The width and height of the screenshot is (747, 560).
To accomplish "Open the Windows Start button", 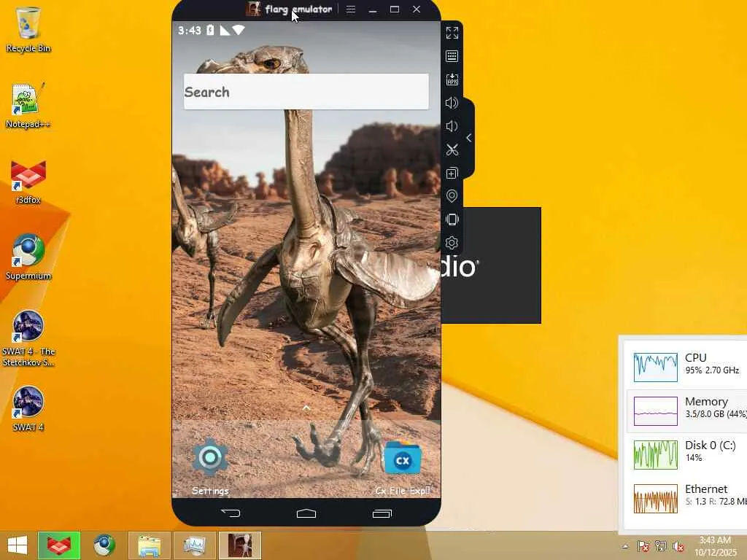I will [18, 545].
